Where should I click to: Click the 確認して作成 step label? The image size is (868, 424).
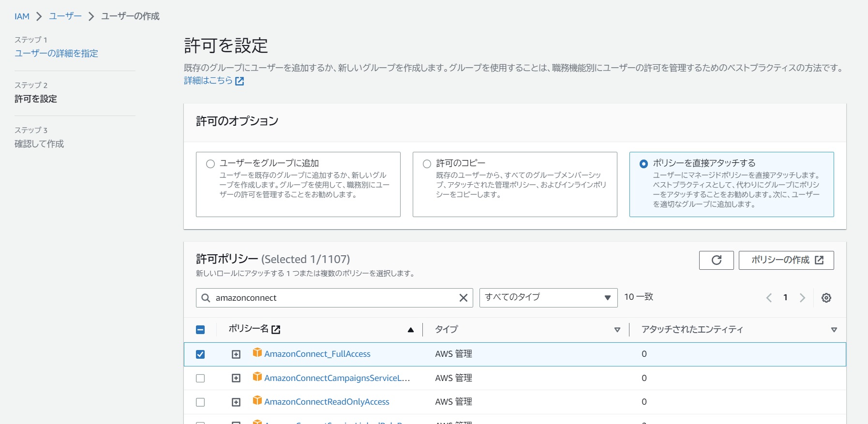pyautogui.click(x=39, y=144)
